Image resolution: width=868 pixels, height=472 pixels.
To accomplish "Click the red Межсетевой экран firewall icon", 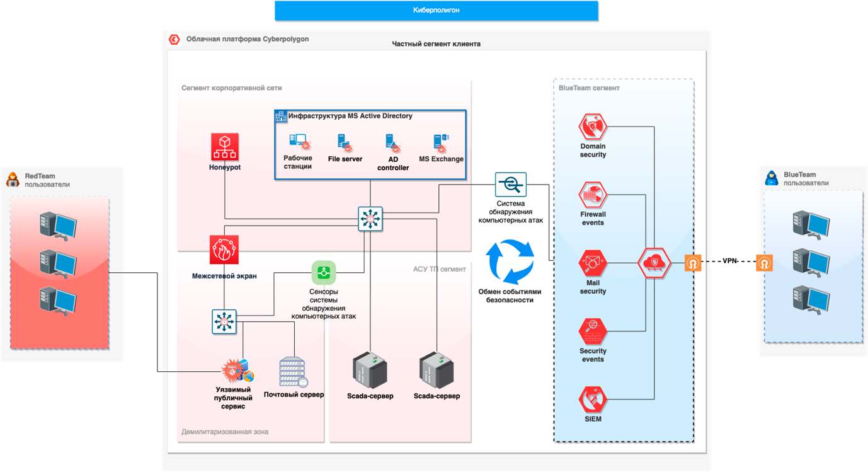I will coord(224,250).
